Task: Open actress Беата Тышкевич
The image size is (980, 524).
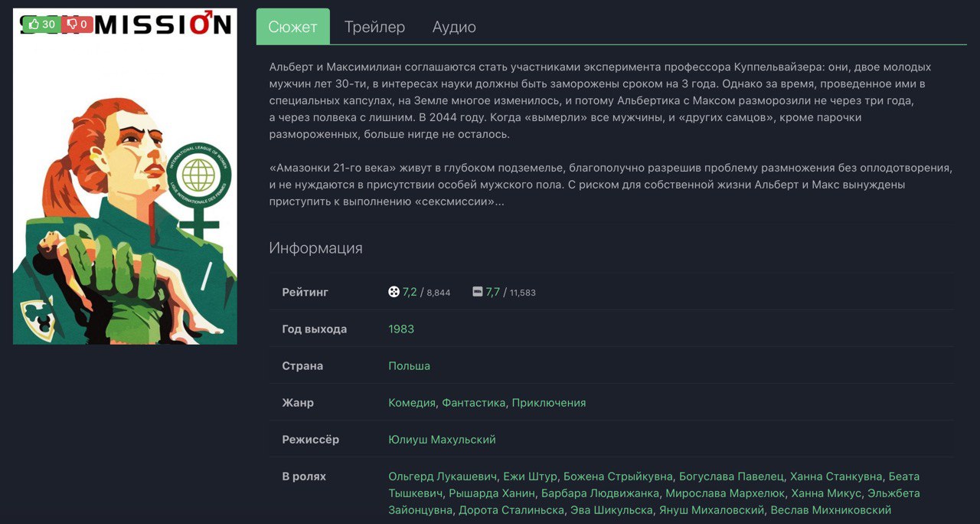Action: point(654,485)
